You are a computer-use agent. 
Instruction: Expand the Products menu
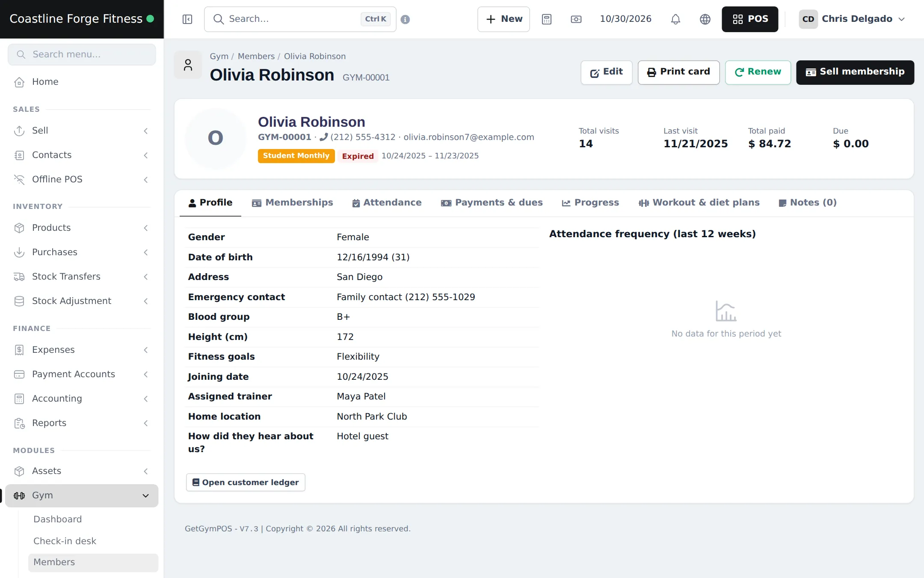click(82, 228)
